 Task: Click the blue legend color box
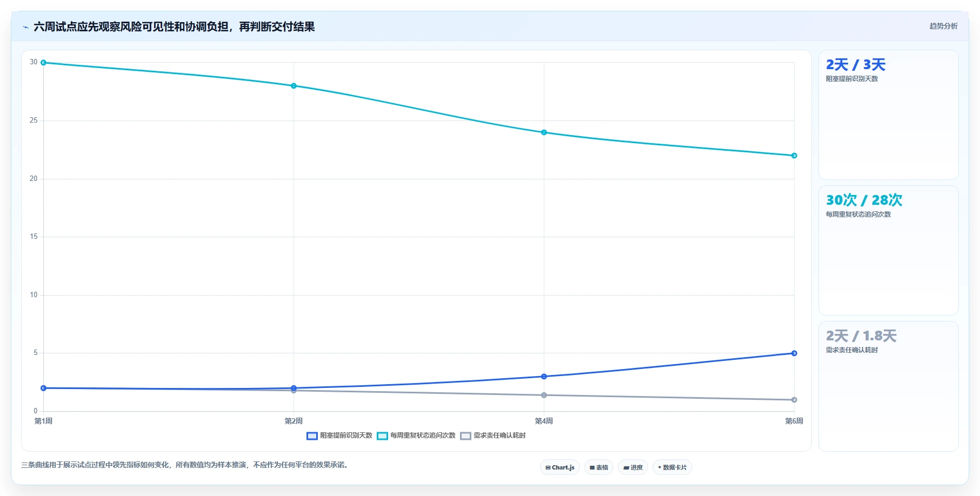(x=312, y=436)
